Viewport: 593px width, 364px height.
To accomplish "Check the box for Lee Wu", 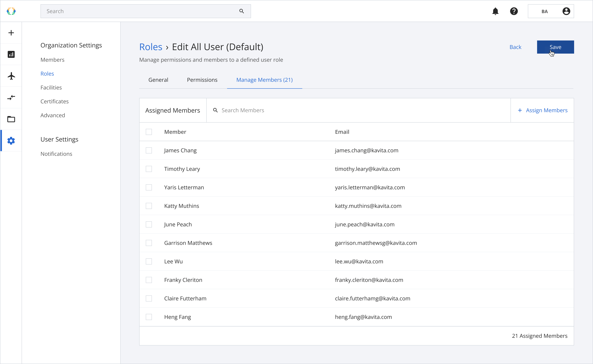I will 149,261.
